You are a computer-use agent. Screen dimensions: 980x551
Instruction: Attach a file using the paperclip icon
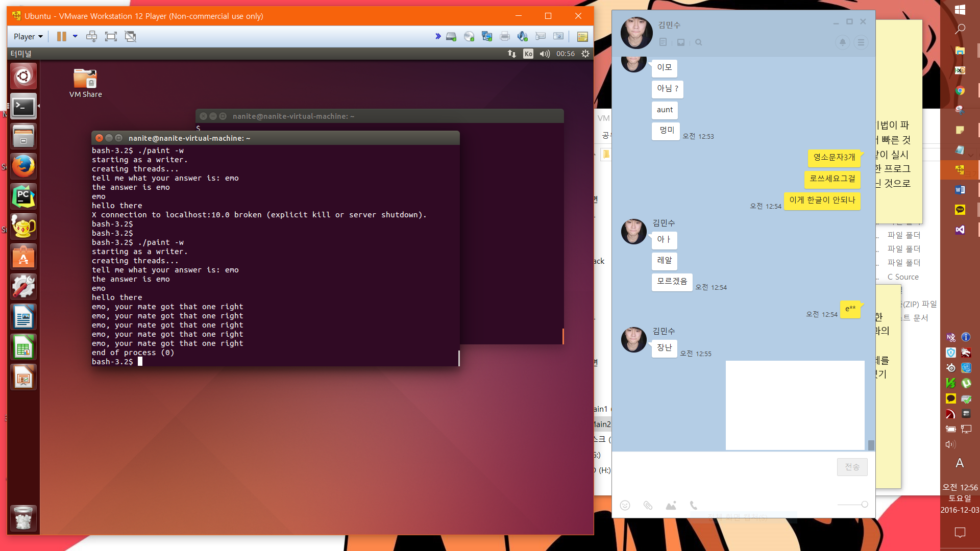(x=648, y=505)
